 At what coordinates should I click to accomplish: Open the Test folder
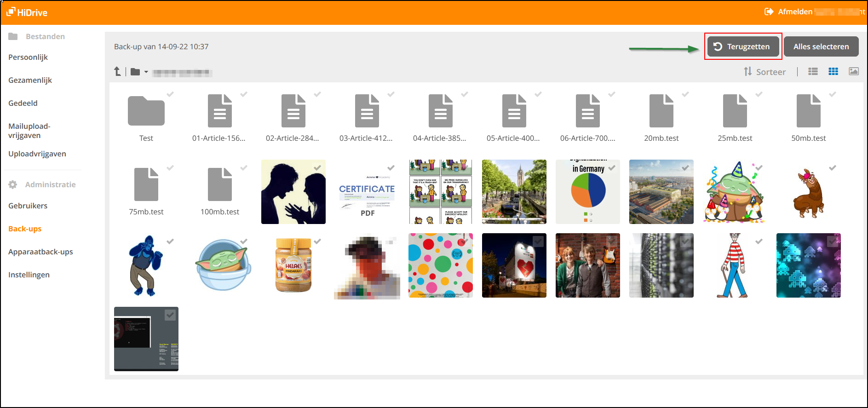[x=146, y=111]
